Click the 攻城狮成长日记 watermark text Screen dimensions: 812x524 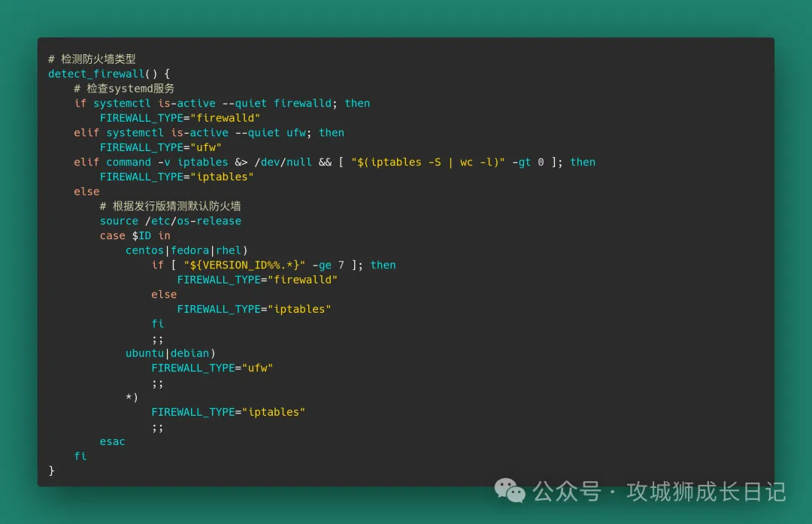pos(706,491)
